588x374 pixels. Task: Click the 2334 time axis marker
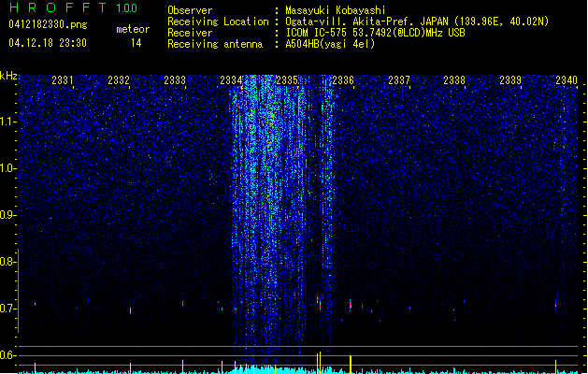point(231,80)
